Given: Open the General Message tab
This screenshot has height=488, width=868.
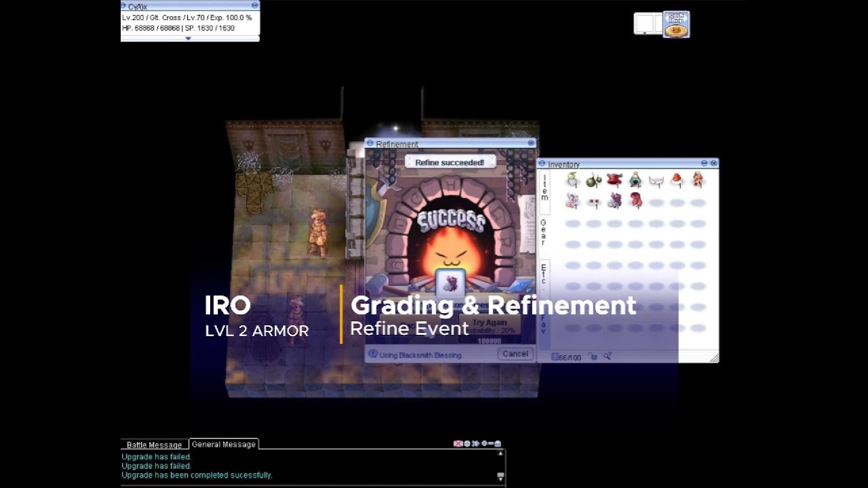Looking at the screenshot, I should pyautogui.click(x=224, y=444).
